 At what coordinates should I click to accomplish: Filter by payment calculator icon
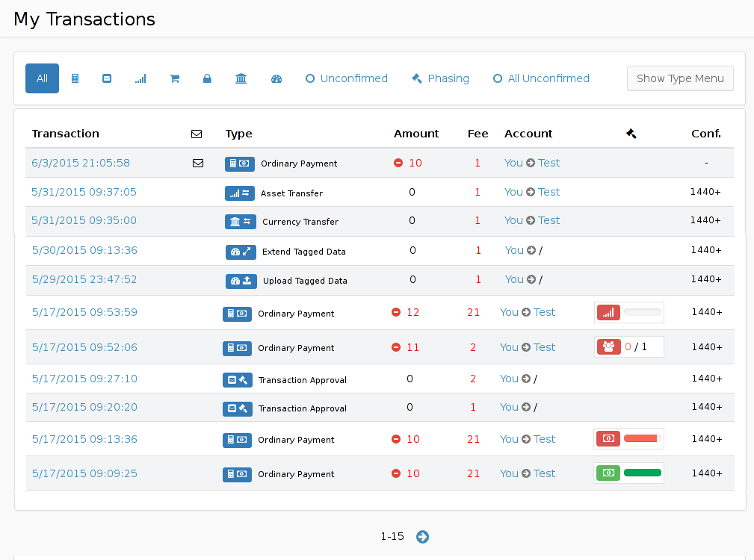75,78
